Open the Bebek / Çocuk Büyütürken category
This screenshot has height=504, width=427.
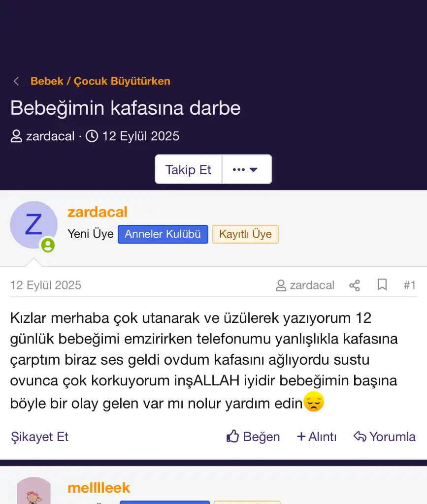click(100, 81)
